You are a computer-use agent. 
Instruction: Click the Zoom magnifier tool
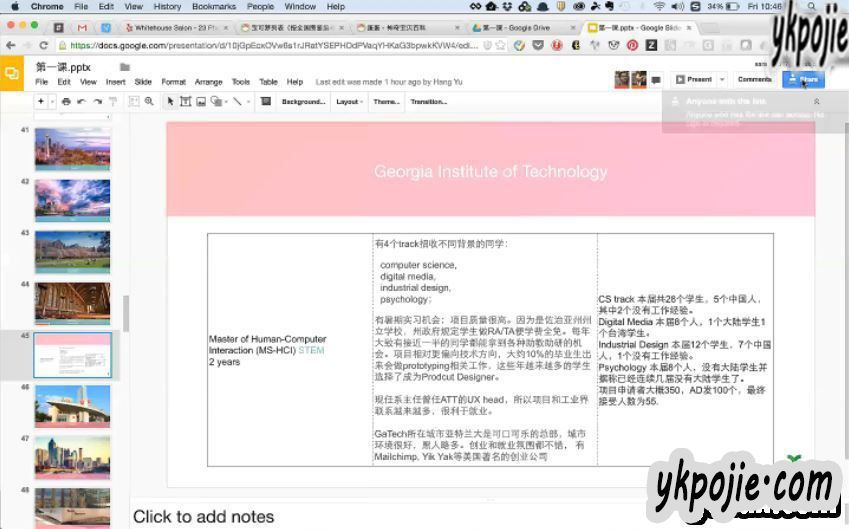coord(149,101)
